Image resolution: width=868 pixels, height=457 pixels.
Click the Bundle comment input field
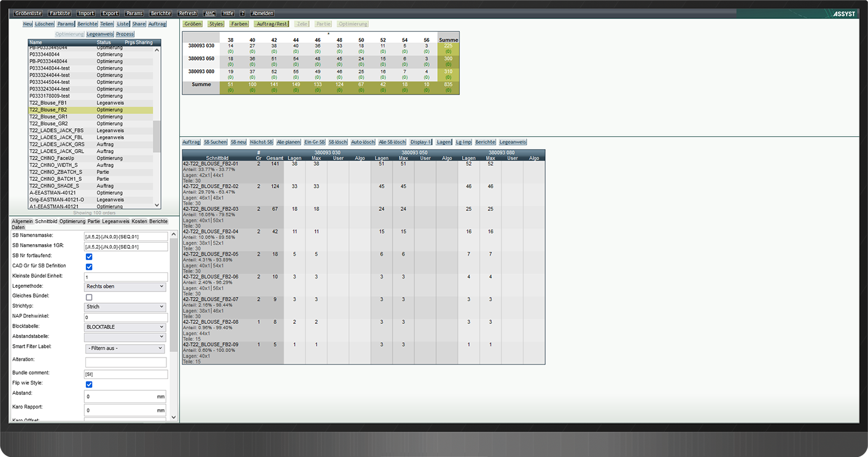125,374
